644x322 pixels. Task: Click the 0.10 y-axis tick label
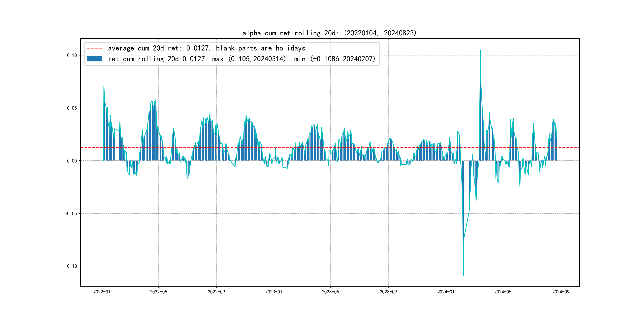(72, 55)
